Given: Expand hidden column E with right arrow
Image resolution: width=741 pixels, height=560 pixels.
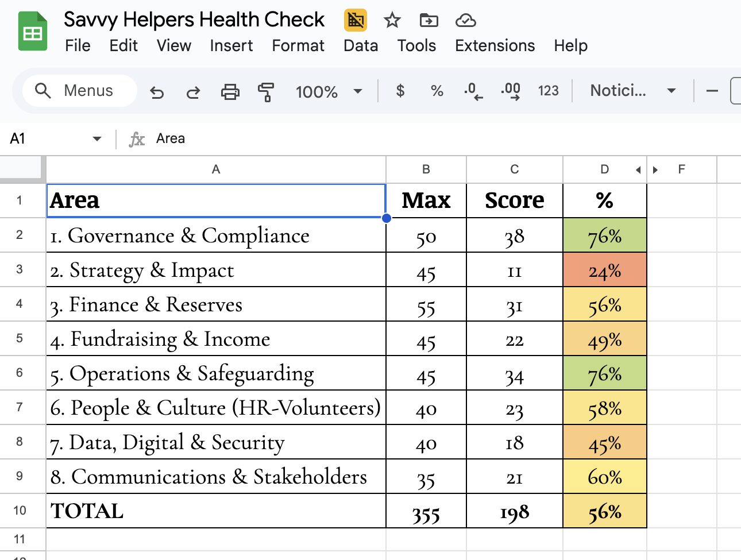Looking at the screenshot, I should (x=655, y=170).
